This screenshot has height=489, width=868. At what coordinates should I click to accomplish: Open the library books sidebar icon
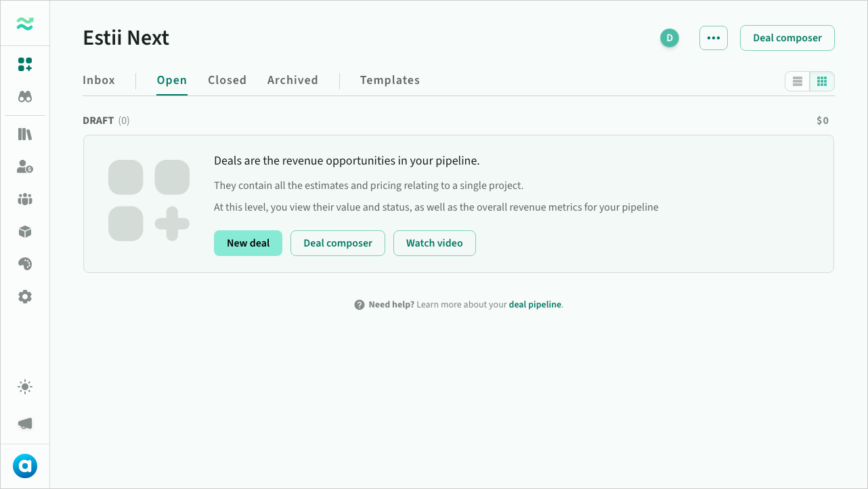(25, 134)
